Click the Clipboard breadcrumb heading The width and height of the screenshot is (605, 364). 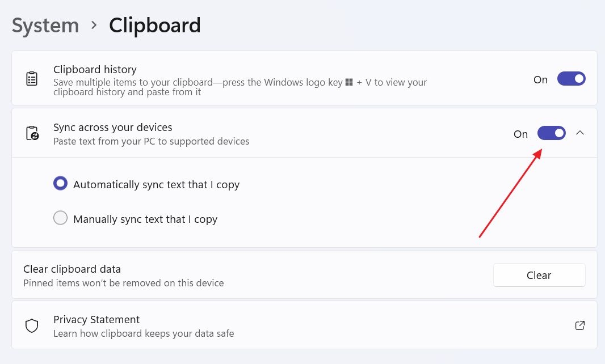point(154,25)
